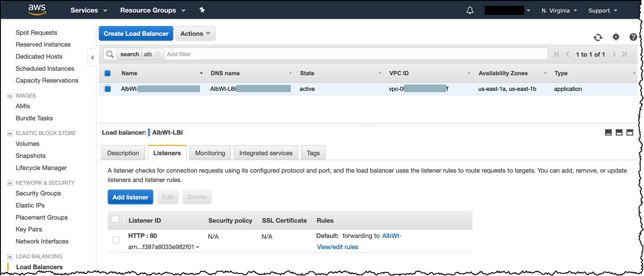This screenshot has width=644, height=276.
Task: Remove the 'search : alb' filter
Action: 157,54
